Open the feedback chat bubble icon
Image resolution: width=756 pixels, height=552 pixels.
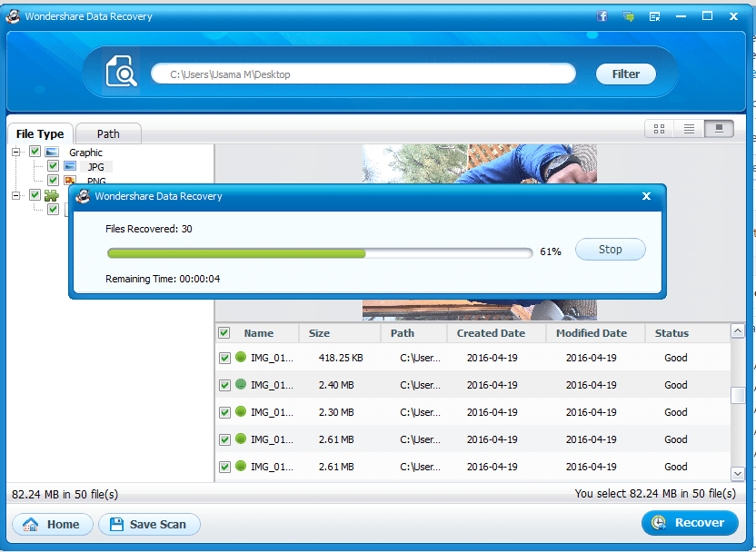tap(628, 16)
